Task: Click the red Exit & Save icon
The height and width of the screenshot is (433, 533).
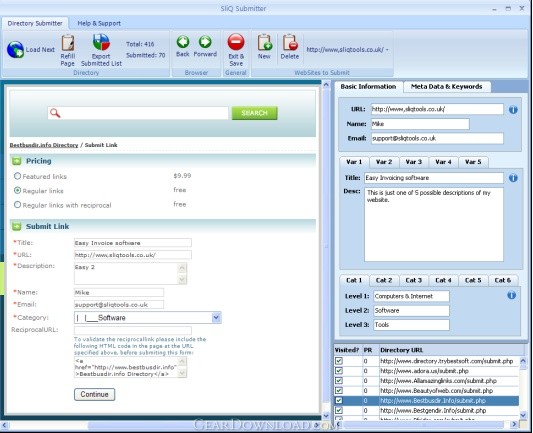Action: tap(236, 42)
